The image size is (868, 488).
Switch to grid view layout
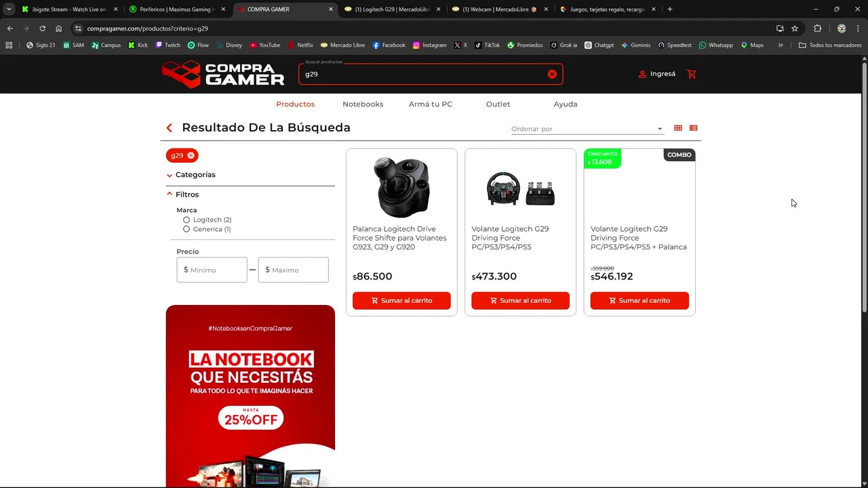[678, 128]
